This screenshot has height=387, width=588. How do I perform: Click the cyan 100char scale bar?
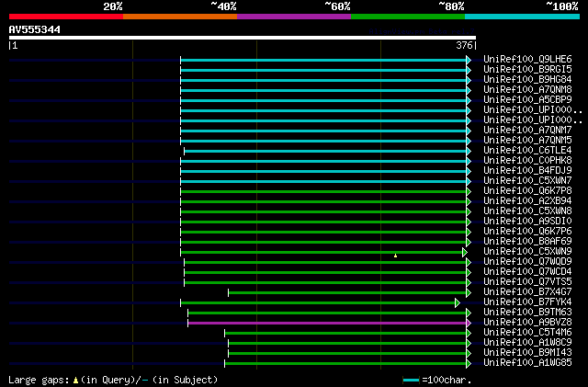point(411,381)
